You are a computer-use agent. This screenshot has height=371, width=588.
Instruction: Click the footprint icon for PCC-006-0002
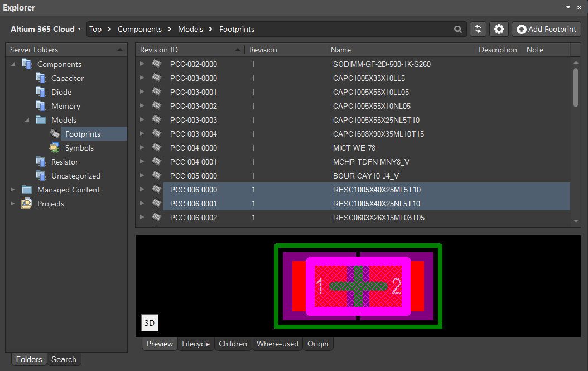(x=157, y=218)
